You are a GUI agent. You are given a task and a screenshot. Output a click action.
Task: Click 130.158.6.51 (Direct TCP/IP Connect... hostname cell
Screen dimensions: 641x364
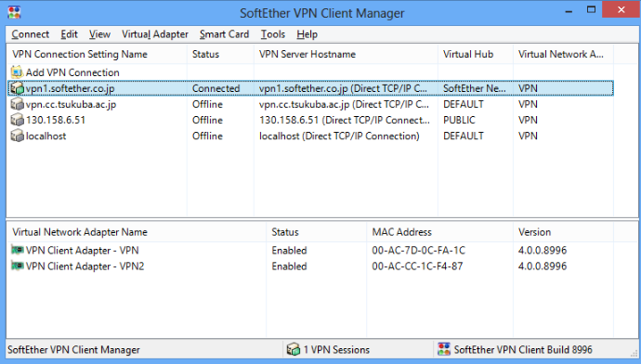click(x=345, y=120)
